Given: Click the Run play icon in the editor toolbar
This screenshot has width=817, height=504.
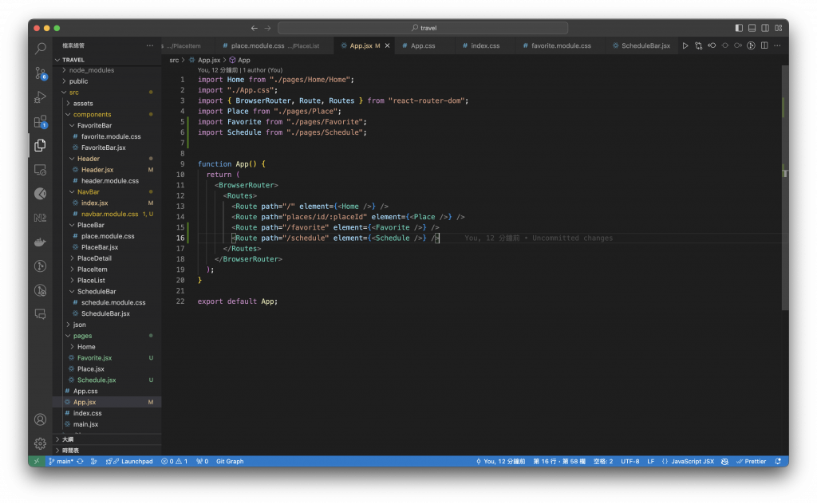Looking at the screenshot, I should (685, 45).
